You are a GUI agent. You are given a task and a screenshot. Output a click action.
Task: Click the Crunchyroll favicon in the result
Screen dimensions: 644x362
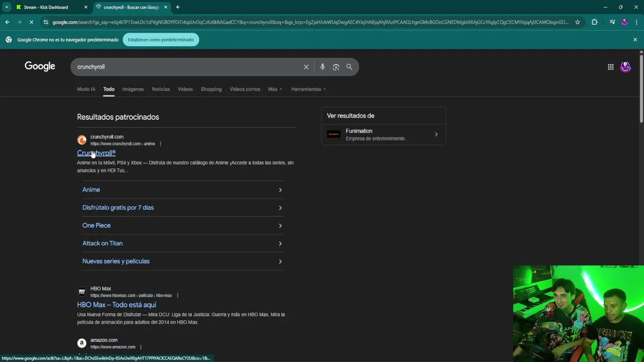tap(82, 140)
